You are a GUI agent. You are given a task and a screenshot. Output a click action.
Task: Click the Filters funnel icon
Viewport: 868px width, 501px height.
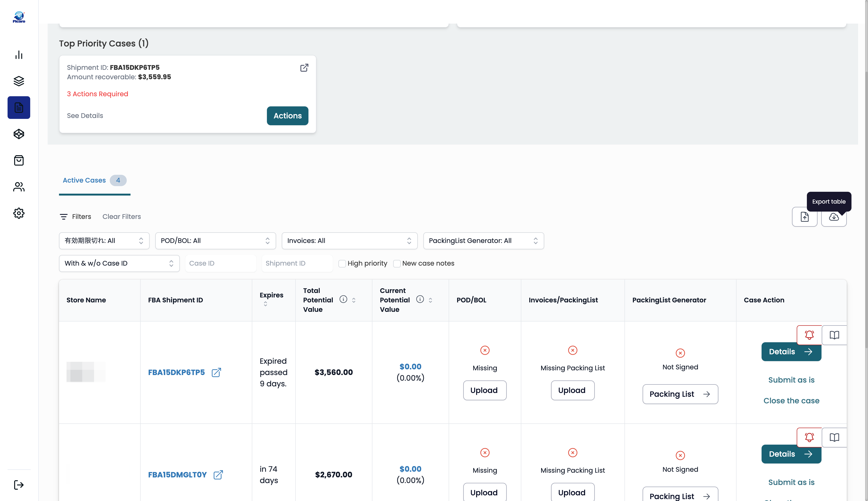[64, 217]
